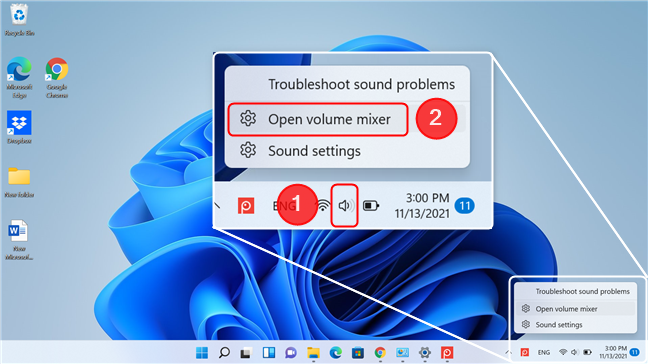Choose Sound settings in the small tray menu
648x364 pixels.
[575, 325]
